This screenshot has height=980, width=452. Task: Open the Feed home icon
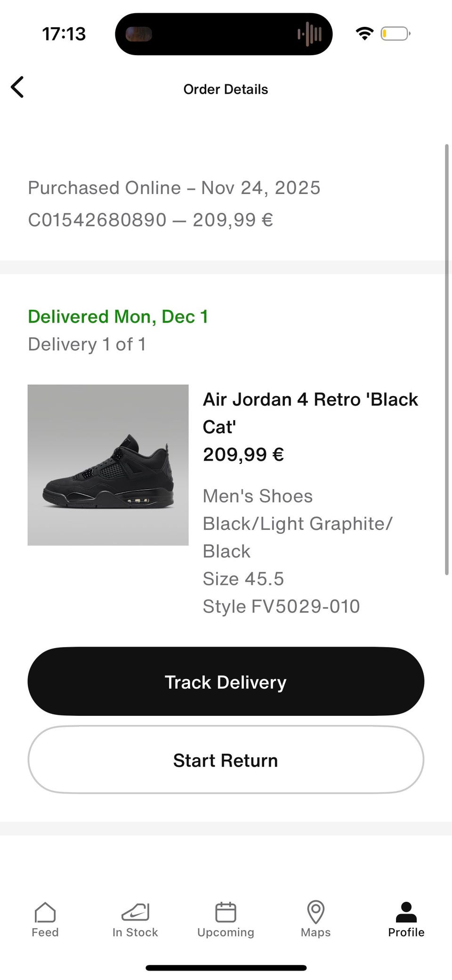(45, 912)
